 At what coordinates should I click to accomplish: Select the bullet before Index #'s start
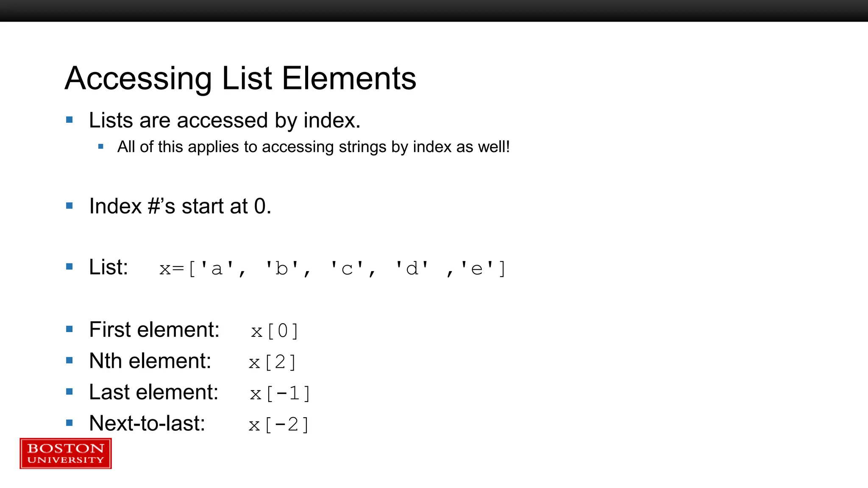coord(70,206)
